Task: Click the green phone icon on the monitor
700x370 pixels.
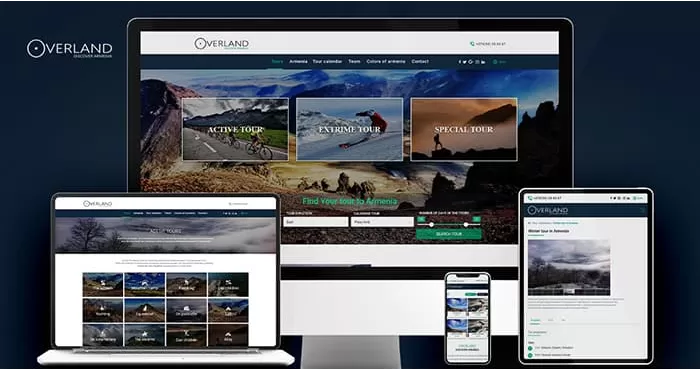Action: 472,44
